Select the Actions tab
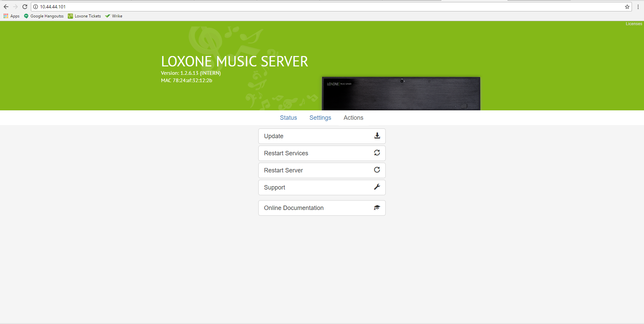644x324 pixels. (x=353, y=118)
